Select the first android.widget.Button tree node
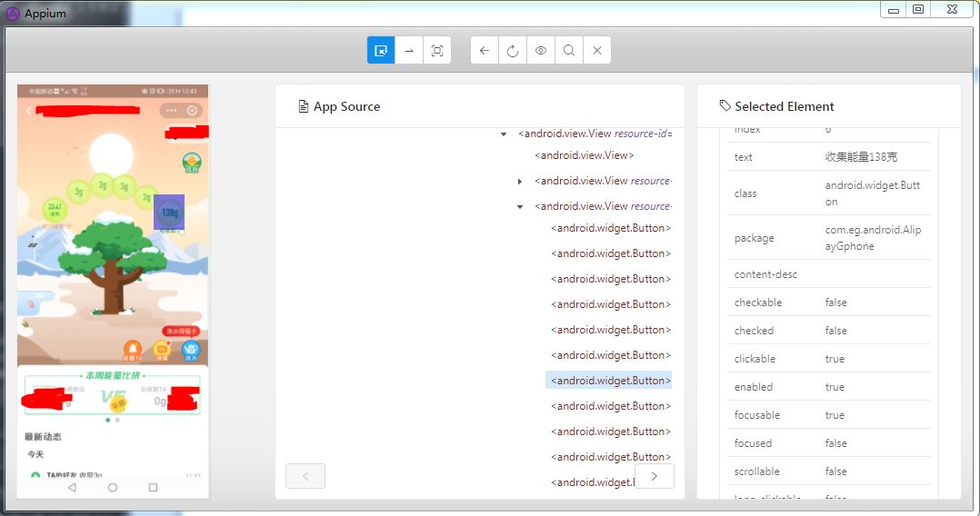 [x=611, y=228]
